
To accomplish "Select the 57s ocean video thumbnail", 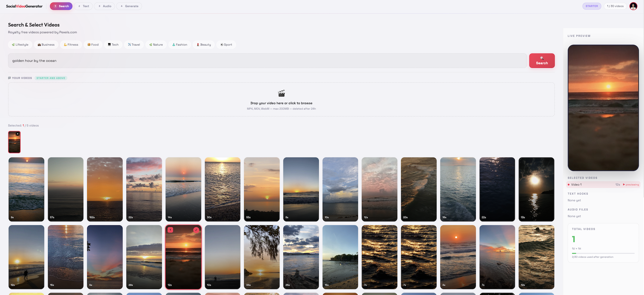I will [65, 189].
